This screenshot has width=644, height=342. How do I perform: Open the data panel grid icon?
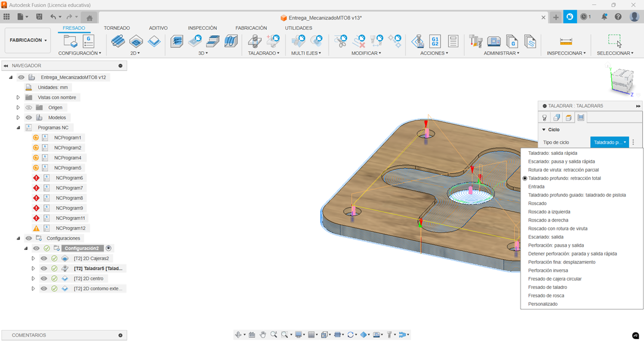click(x=7, y=17)
